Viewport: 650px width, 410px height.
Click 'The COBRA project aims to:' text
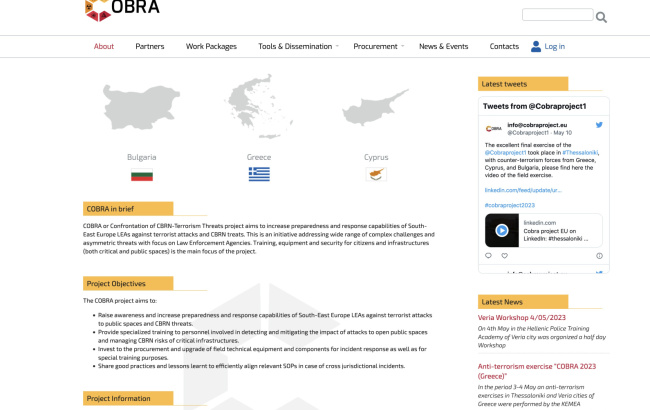point(120,301)
